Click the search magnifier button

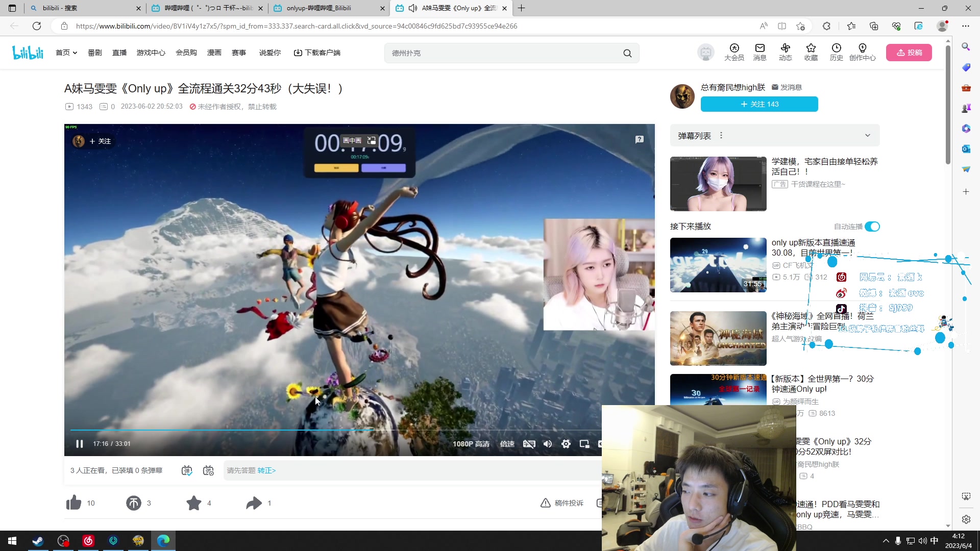coord(627,53)
